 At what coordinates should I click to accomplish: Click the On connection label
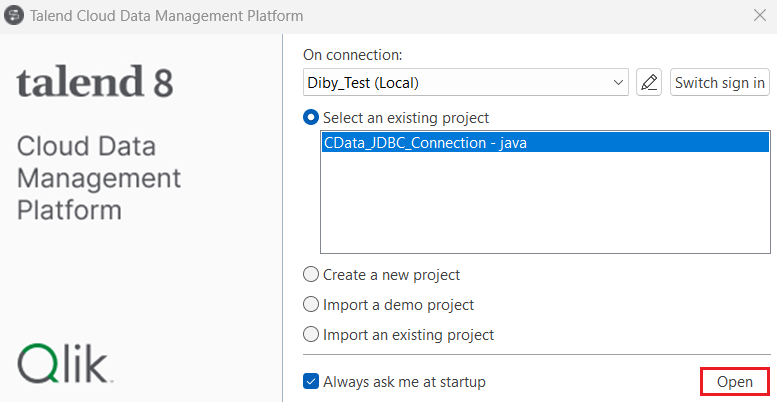352,55
